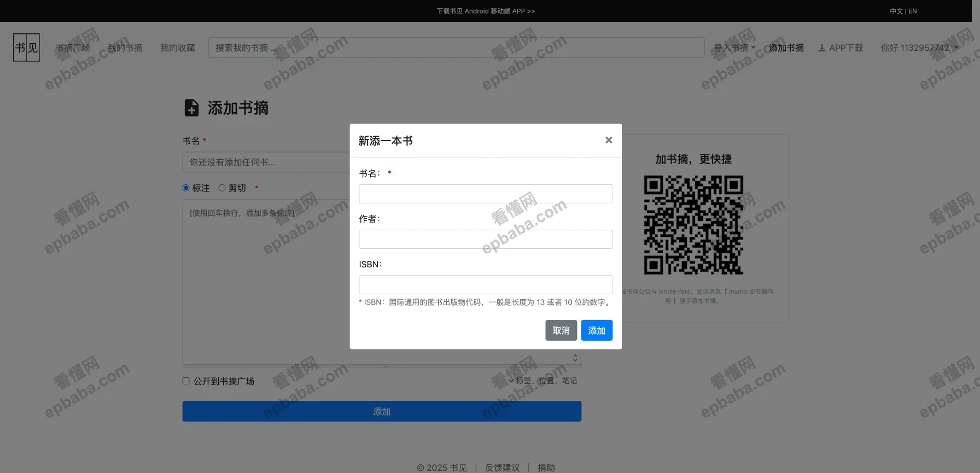
Task: Click the APP下载 download icon
Action: pyautogui.click(x=822, y=48)
